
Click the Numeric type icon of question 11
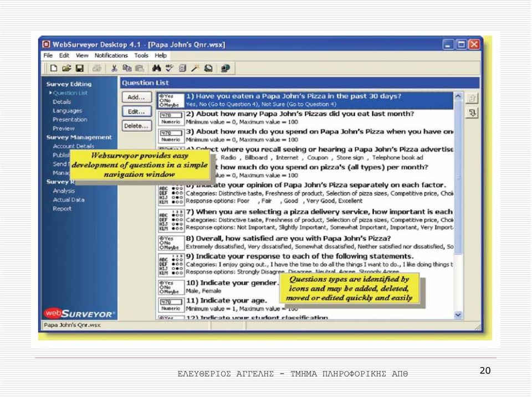[x=171, y=305]
